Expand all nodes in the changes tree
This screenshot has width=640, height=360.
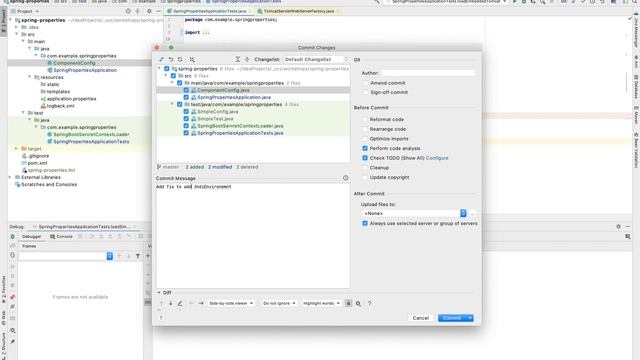(x=238, y=60)
